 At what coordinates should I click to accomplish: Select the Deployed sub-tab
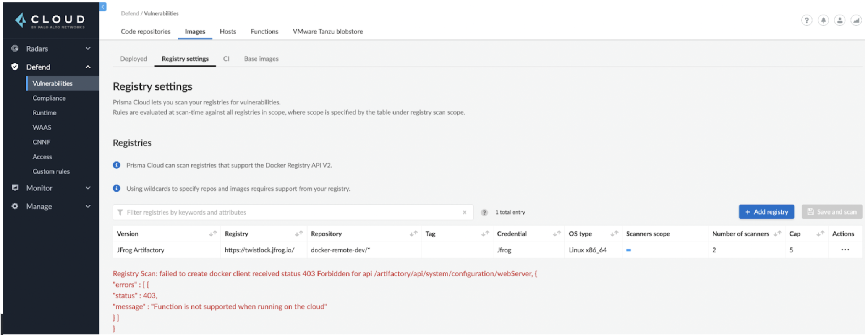(133, 59)
